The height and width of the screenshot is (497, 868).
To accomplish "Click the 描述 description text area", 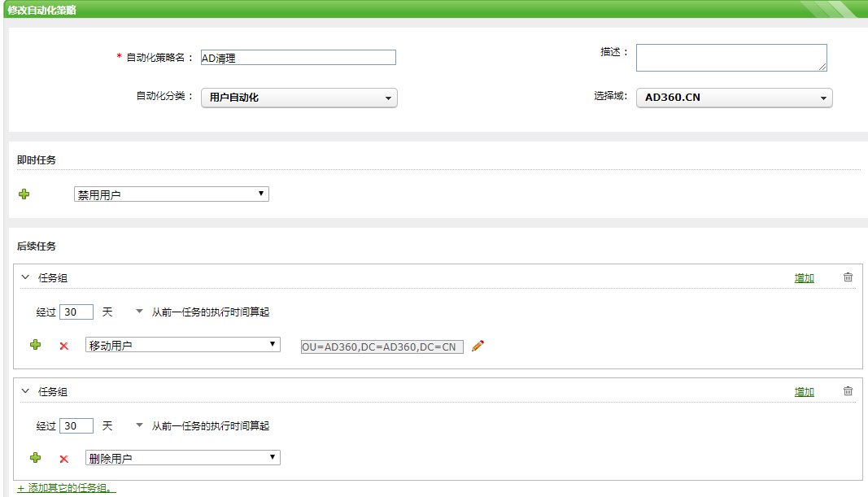I will pos(731,57).
